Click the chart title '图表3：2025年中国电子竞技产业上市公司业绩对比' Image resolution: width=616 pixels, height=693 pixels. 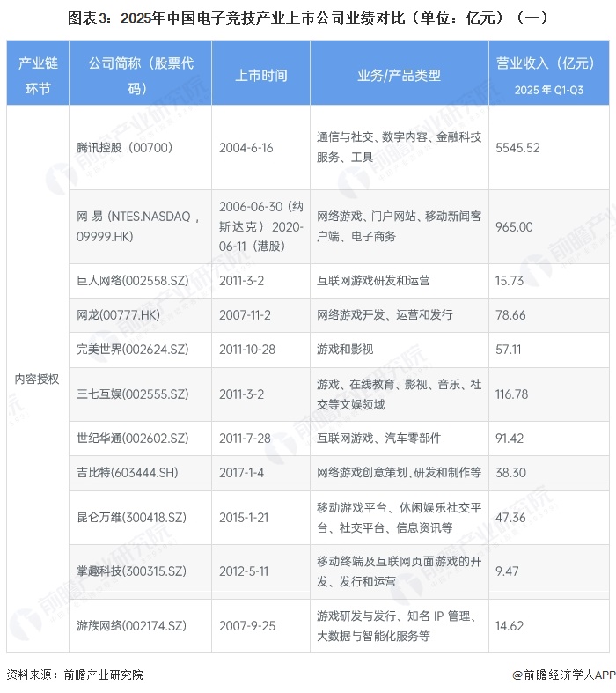click(236, 18)
